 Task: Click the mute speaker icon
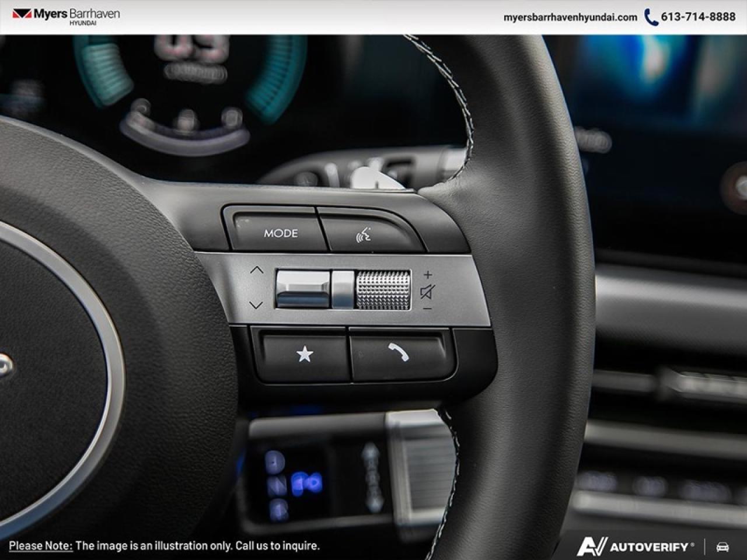point(428,291)
